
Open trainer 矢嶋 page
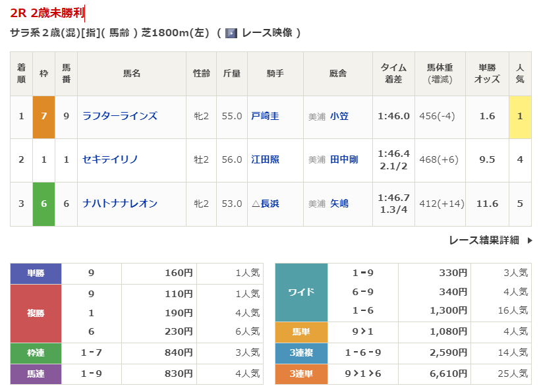tap(339, 204)
